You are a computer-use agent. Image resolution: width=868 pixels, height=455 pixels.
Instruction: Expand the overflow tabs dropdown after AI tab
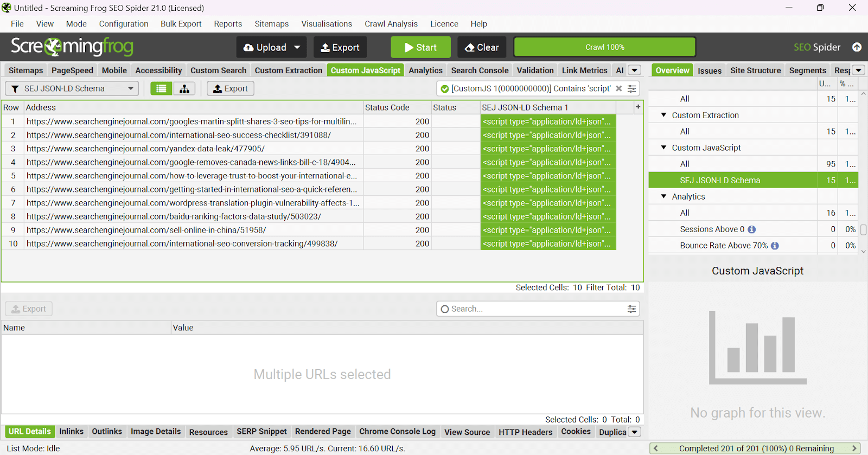[634, 71]
